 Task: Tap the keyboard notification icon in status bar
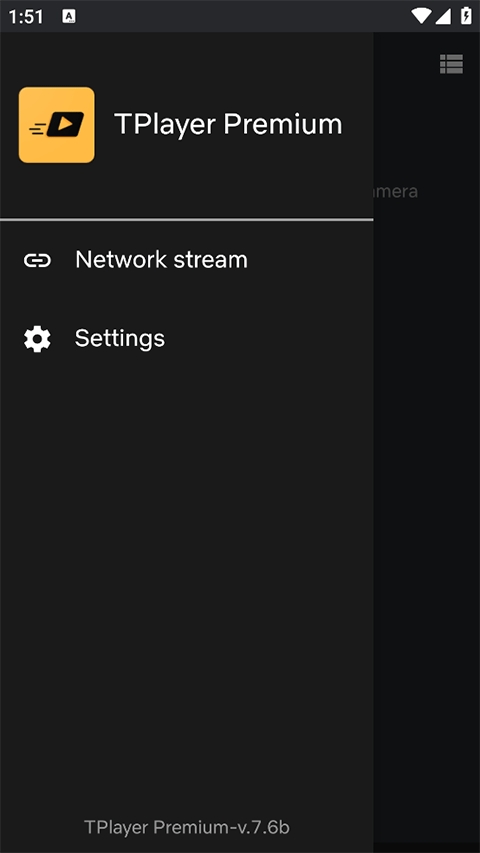69,16
